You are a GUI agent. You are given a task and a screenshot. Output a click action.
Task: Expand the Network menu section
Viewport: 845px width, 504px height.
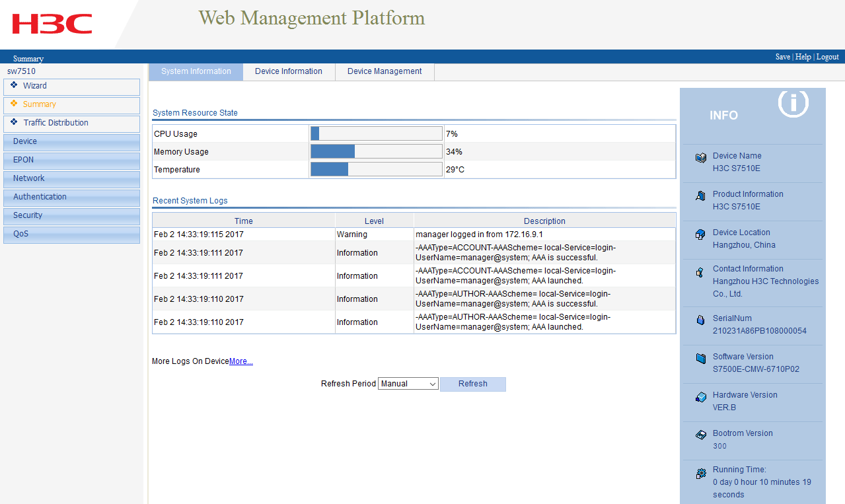click(71, 178)
